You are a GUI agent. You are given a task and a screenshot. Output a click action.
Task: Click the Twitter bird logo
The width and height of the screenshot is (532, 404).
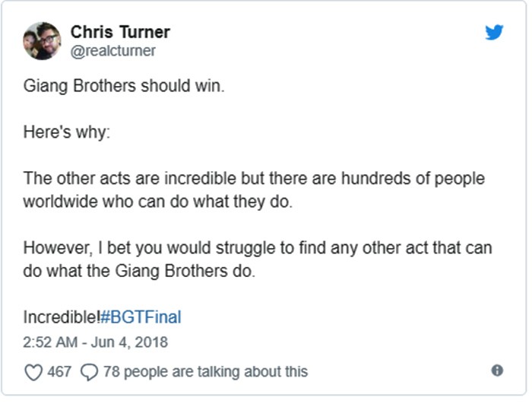(494, 33)
